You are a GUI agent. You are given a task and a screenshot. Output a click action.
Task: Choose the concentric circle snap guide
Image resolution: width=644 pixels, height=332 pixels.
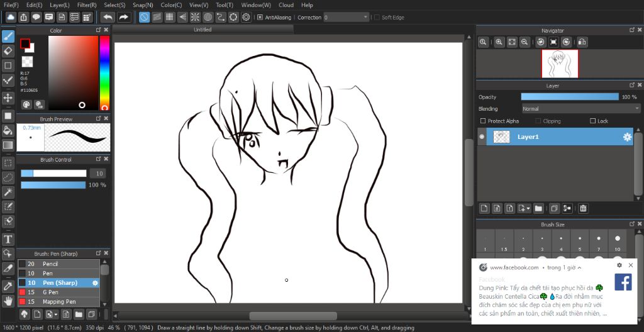[x=208, y=17]
